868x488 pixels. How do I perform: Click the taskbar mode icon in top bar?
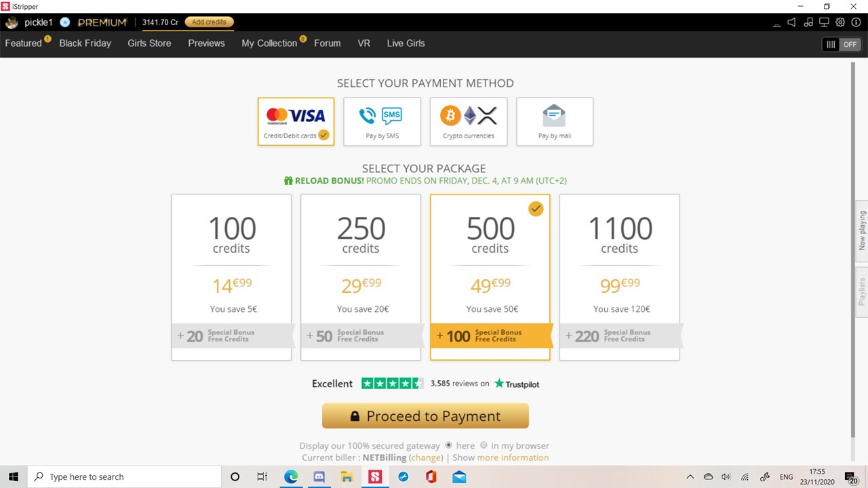pyautogui.click(x=777, y=23)
